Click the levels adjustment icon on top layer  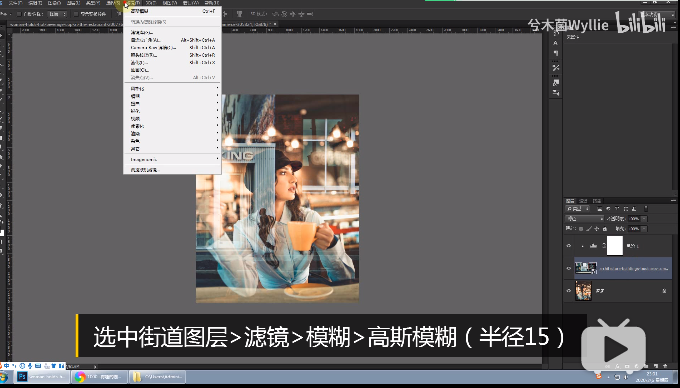coord(593,246)
